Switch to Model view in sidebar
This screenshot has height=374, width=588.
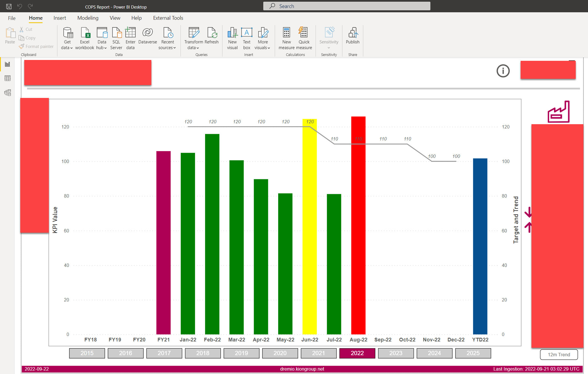point(8,93)
